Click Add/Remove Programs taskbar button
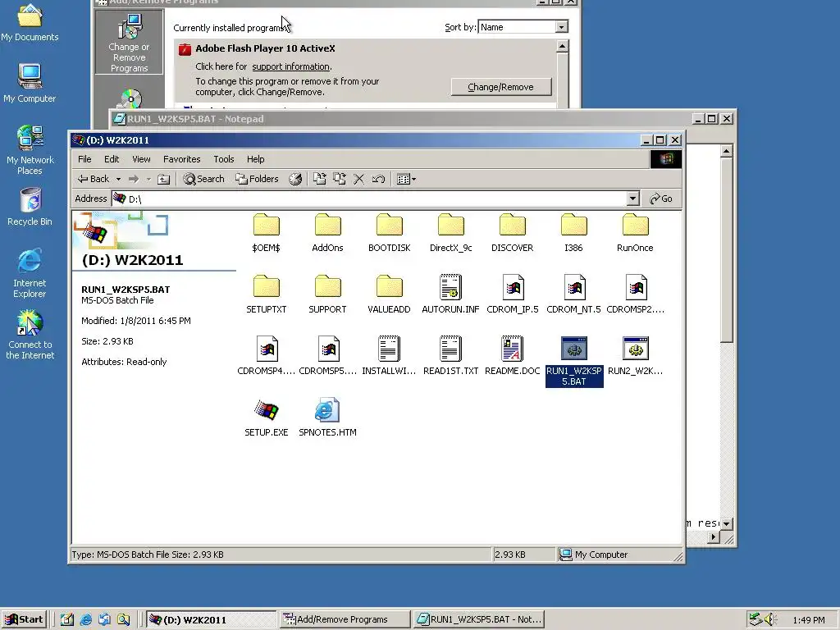This screenshot has width=840, height=630. 345,620
